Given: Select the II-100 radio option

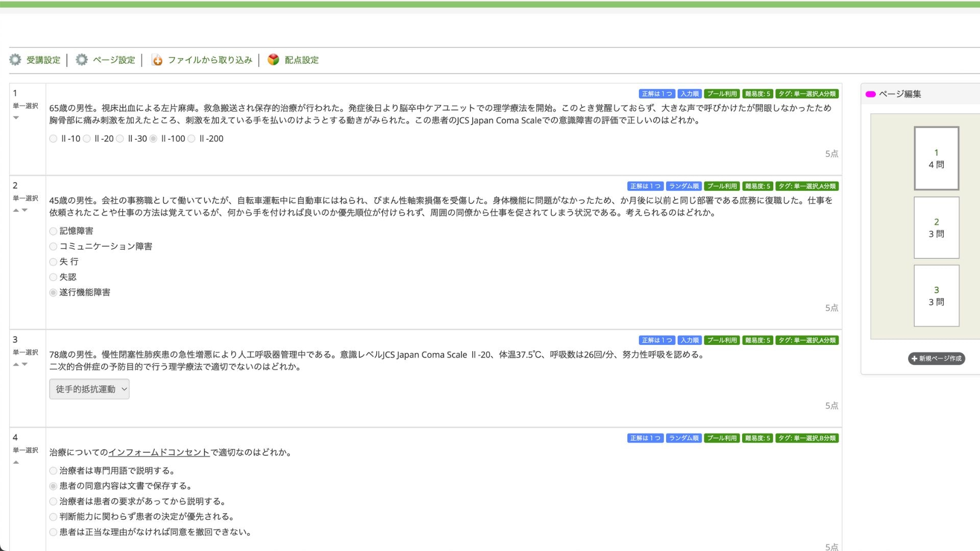Looking at the screenshot, I should 153,139.
